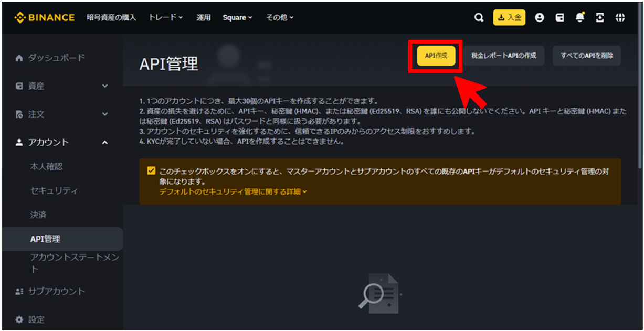The height and width of the screenshot is (331, 644).
Task: Expand the 注文 sidebar section
Action: tap(105, 114)
